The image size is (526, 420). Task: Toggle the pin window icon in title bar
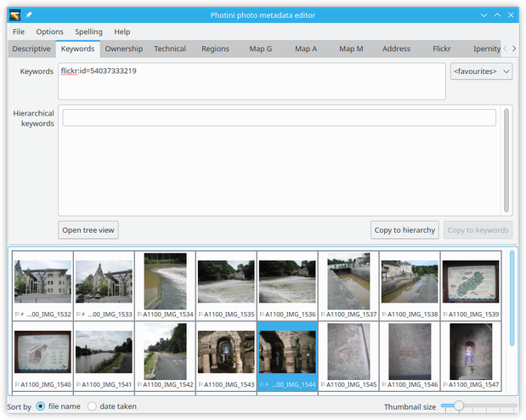point(29,15)
